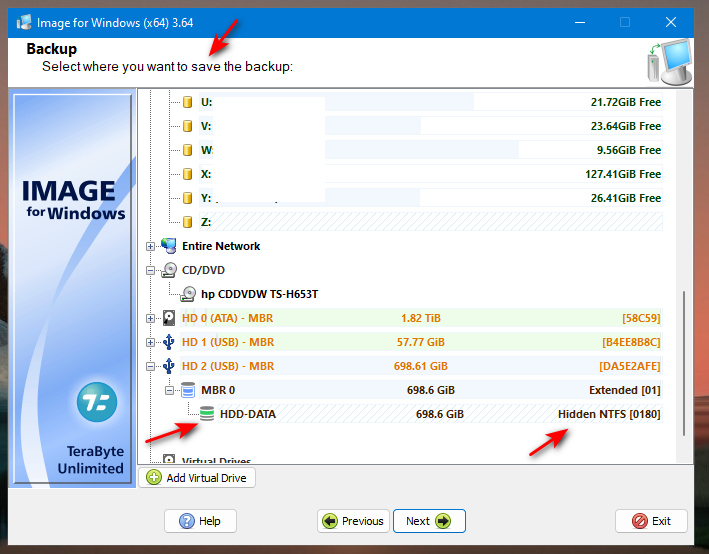Click the 26.41GiB Free value

pyautogui.click(x=626, y=198)
